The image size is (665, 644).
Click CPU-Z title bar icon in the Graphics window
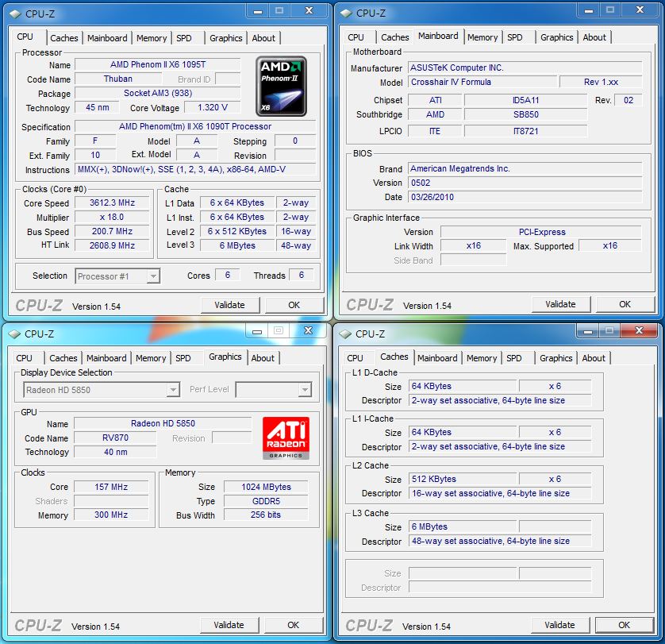click(x=14, y=334)
